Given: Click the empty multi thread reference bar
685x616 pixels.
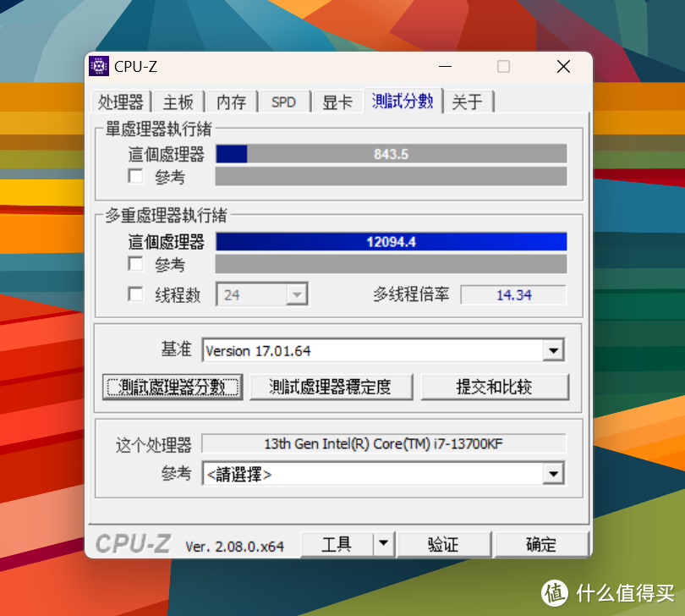Looking at the screenshot, I should coord(392,264).
